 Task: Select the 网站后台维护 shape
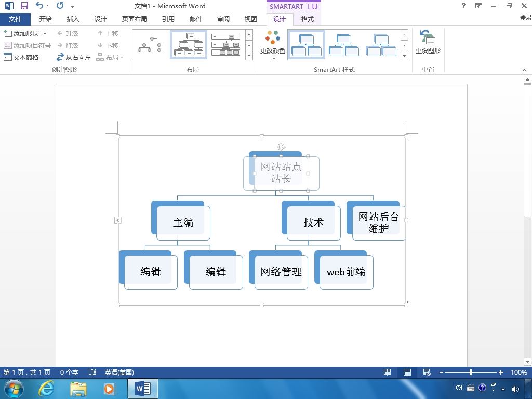(379, 222)
